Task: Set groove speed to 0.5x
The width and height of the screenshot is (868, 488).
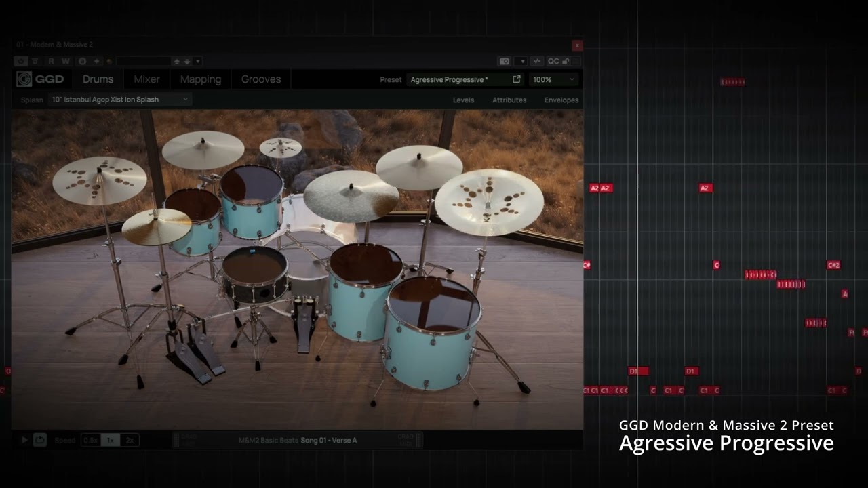Action: click(90, 440)
